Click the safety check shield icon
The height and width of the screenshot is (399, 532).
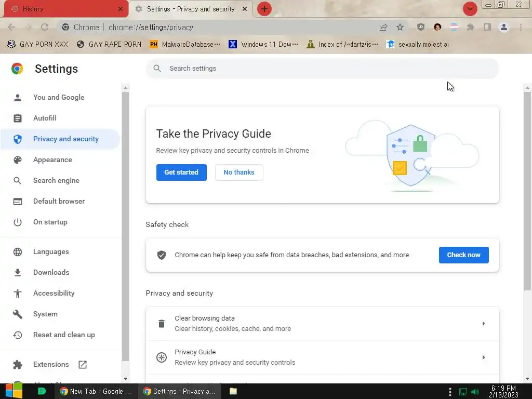pyautogui.click(x=162, y=255)
